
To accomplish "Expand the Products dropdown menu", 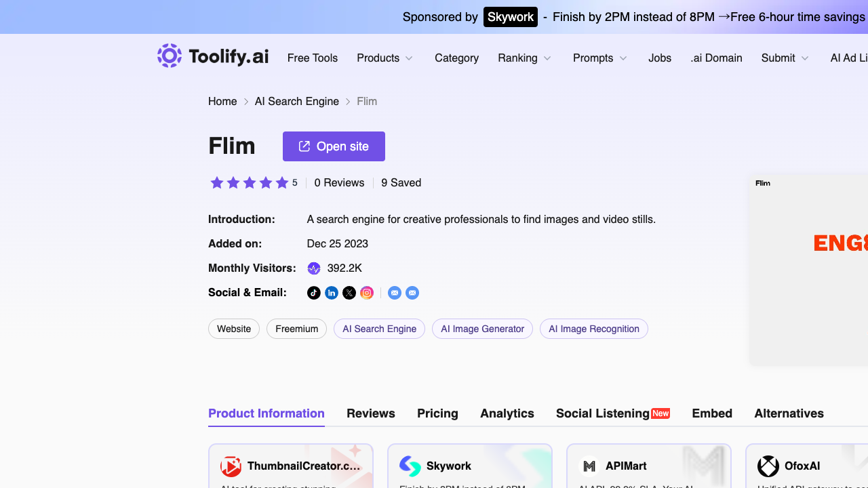I will coord(385,58).
